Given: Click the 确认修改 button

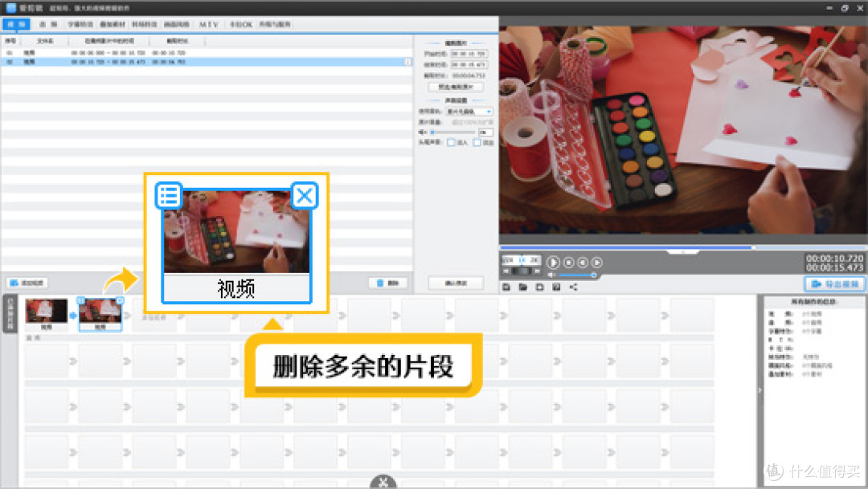Looking at the screenshot, I should tap(456, 283).
